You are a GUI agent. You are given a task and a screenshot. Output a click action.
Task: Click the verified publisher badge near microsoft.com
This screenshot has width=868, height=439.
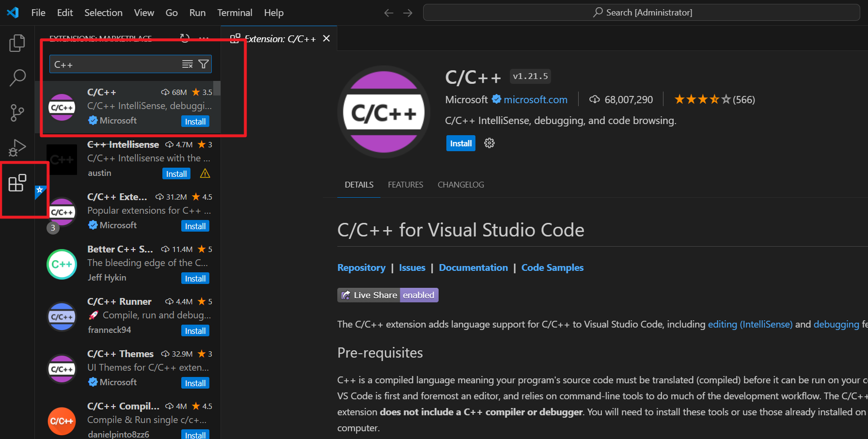tap(497, 99)
